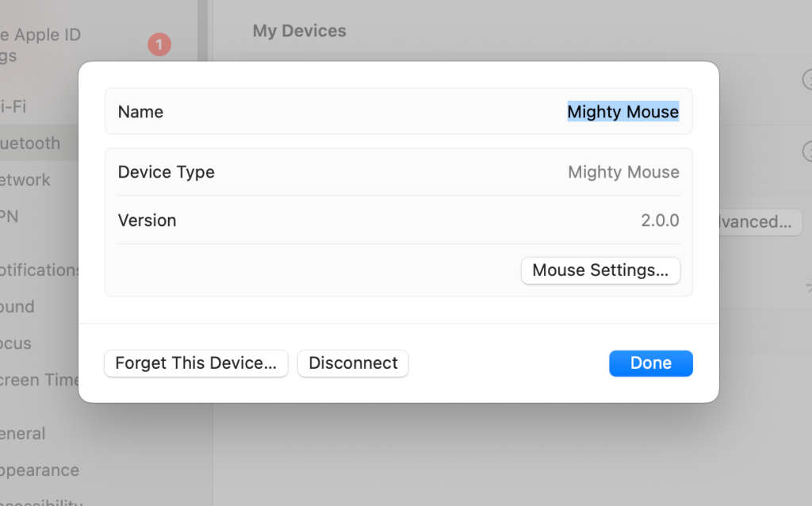Screen dimensions: 812x506
Task: Click the info icon beside the first device
Action: coord(807,79)
